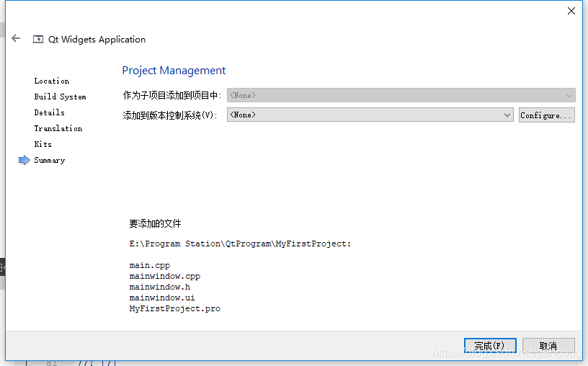
Task: Open the version control system dropdown
Action: pos(370,115)
